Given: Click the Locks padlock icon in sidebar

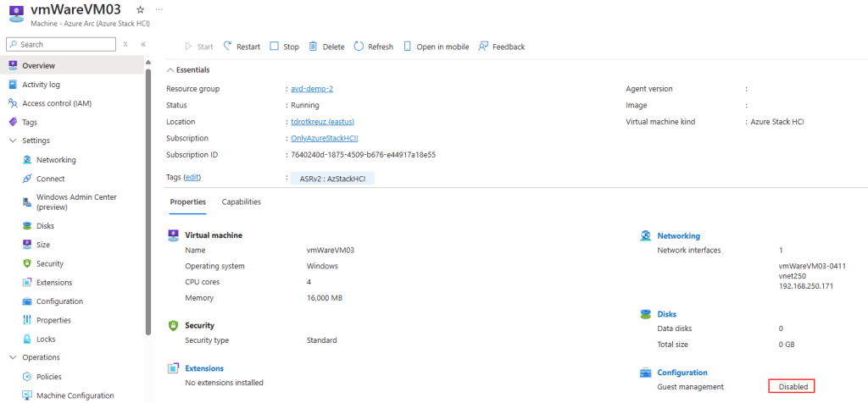Looking at the screenshot, I should pyautogui.click(x=27, y=339).
